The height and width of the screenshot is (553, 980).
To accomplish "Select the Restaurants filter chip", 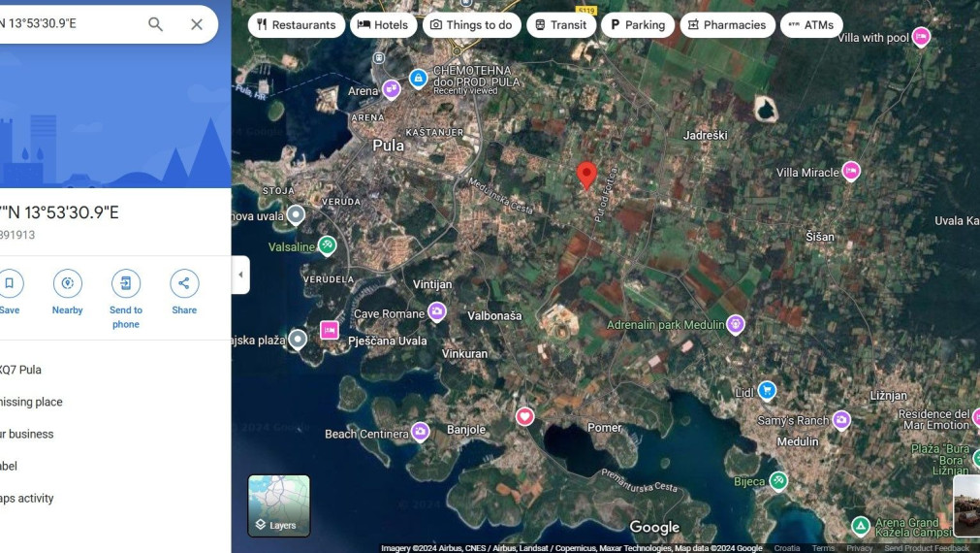I will tap(297, 25).
